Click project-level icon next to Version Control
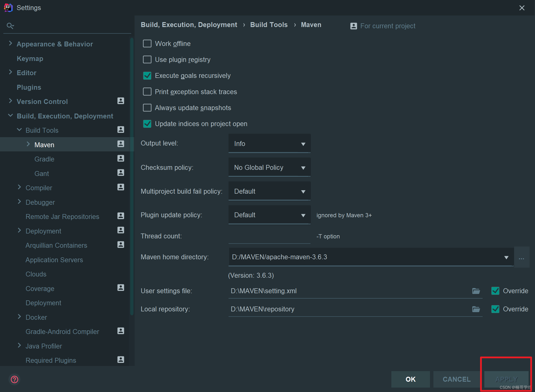 point(121,101)
